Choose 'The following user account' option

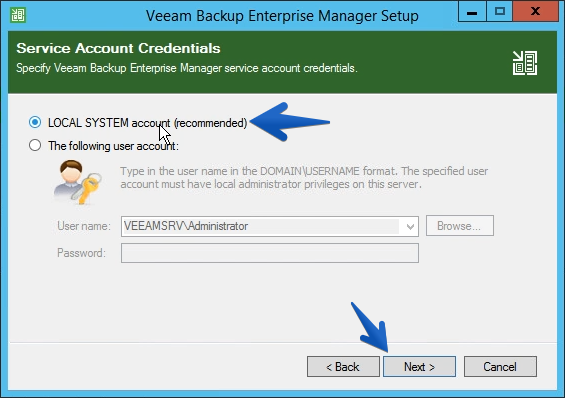[x=35, y=146]
